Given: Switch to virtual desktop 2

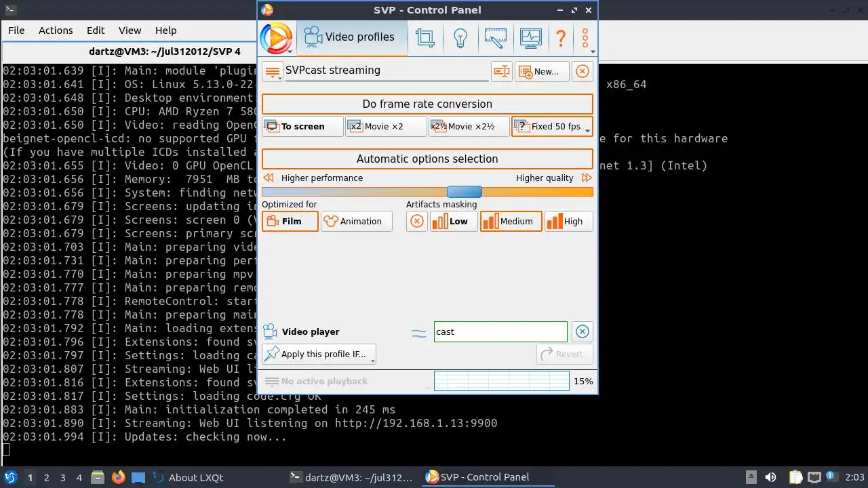Looking at the screenshot, I should (46, 478).
